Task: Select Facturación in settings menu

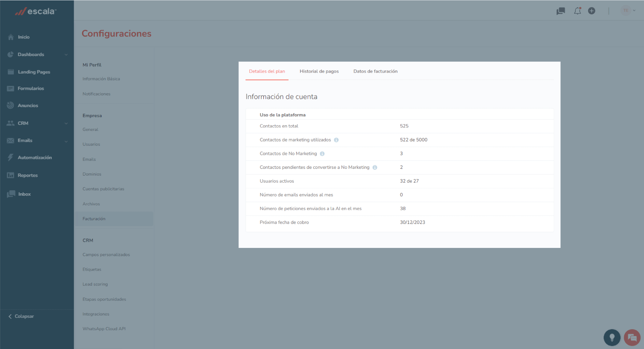Action: click(114, 219)
